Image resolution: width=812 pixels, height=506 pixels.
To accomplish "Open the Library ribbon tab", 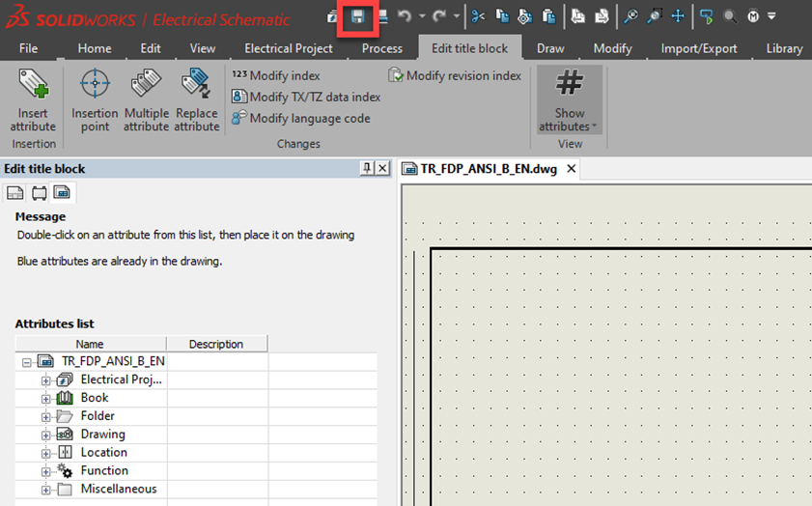I will (784, 48).
